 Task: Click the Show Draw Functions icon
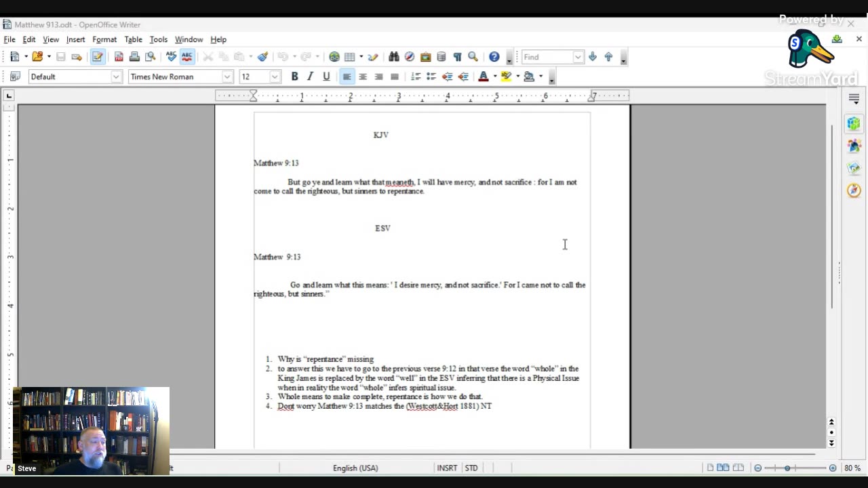[373, 57]
